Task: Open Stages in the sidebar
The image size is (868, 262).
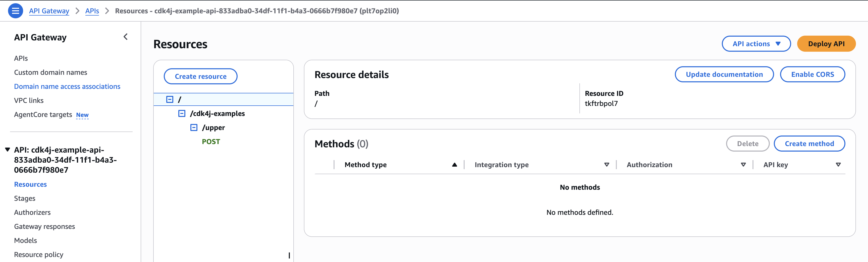Action: 25,198
